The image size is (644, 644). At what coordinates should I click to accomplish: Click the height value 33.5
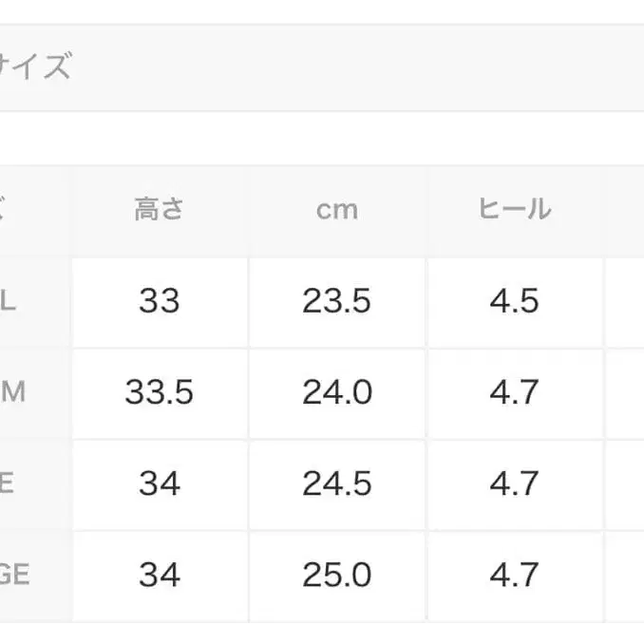click(x=159, y=392)
